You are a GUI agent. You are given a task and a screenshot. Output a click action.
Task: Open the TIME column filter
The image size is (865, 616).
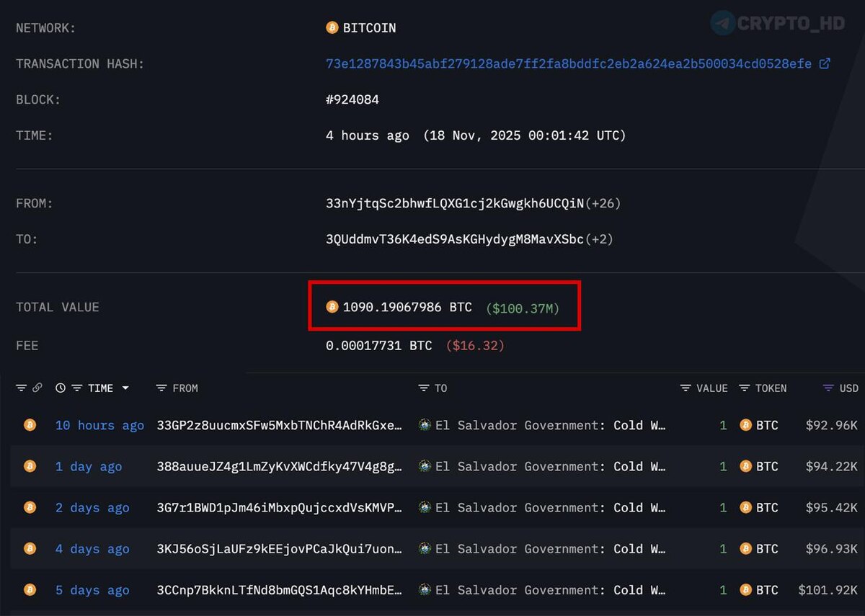76,388
